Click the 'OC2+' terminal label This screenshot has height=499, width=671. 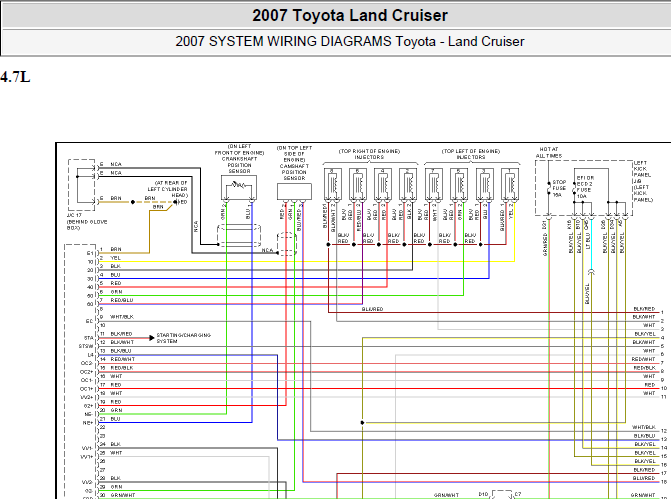87,372
